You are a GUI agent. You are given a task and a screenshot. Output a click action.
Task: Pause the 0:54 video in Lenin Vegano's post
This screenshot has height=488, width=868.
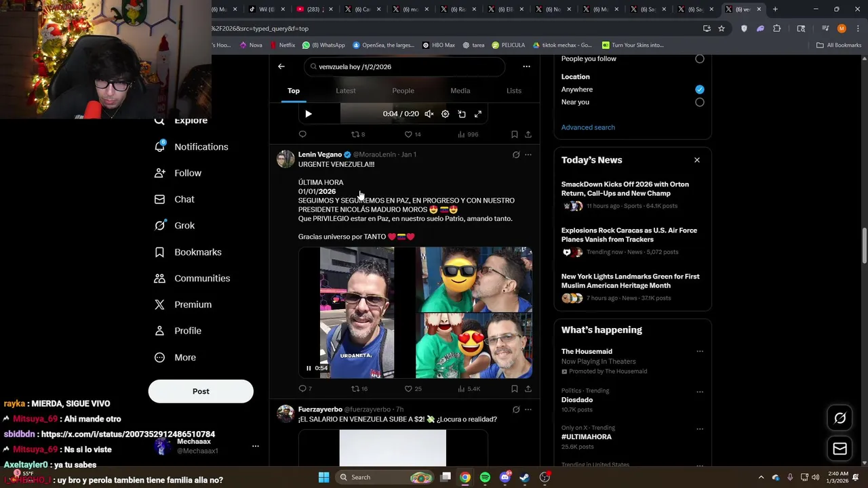click(309, 368)
